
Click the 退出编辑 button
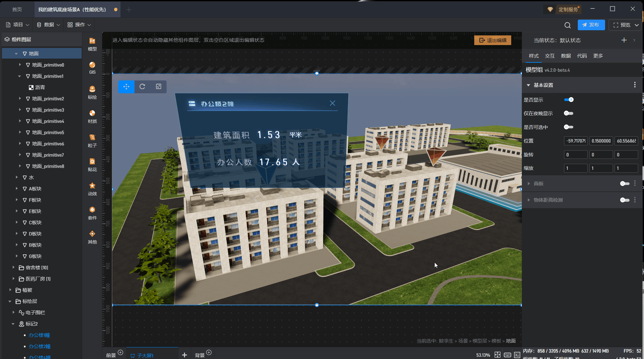pyautogui.click(x=493, y=40)
